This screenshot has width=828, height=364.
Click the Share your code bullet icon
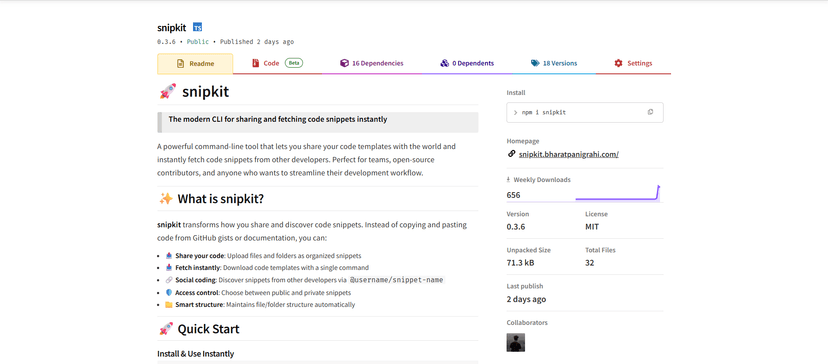(x=168, y=255)
